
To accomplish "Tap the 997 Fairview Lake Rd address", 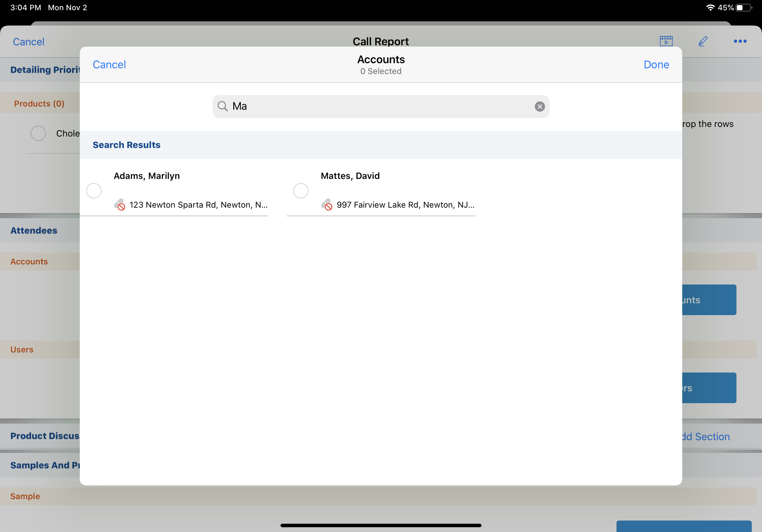I will (405, 205).
